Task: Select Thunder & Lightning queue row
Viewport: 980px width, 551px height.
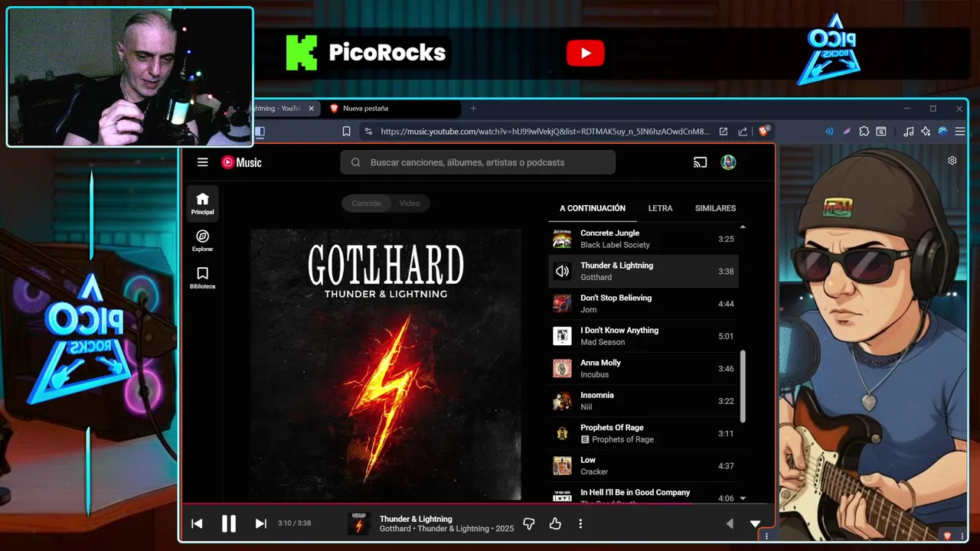Action: (x=643, y=271)
